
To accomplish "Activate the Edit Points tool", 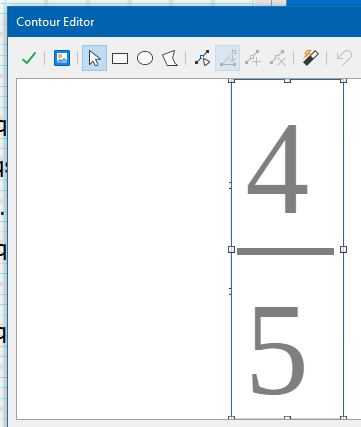I will click(203, 58).
